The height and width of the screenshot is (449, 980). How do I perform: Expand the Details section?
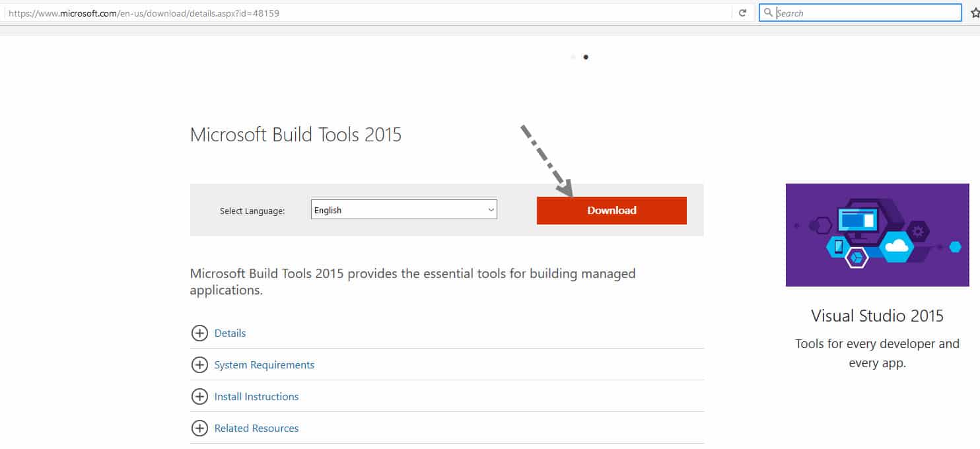click(x=230, y=333)
